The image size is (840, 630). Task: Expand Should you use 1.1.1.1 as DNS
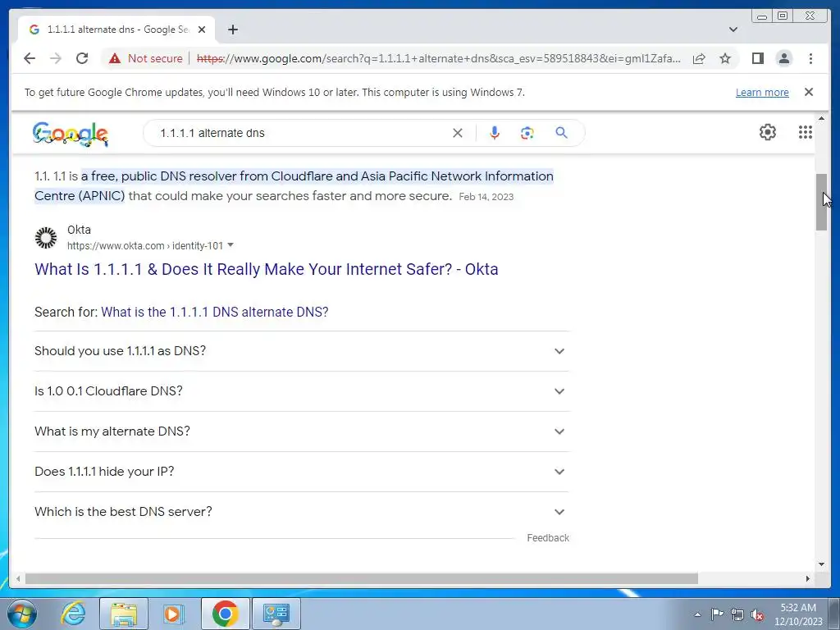tap(302, 351)
